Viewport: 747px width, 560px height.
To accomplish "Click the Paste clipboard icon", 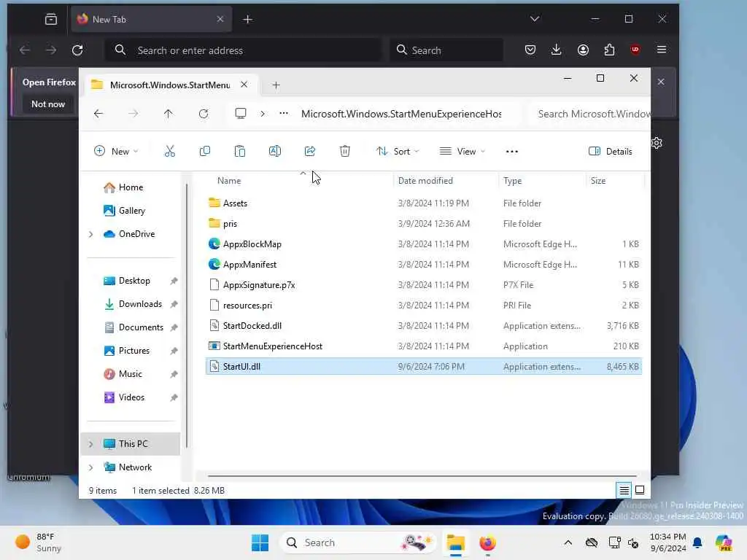I will pos(239,152).
